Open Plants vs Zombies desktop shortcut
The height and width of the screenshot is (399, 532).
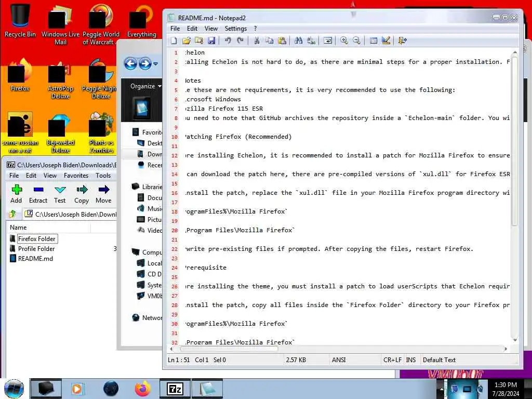101,133
